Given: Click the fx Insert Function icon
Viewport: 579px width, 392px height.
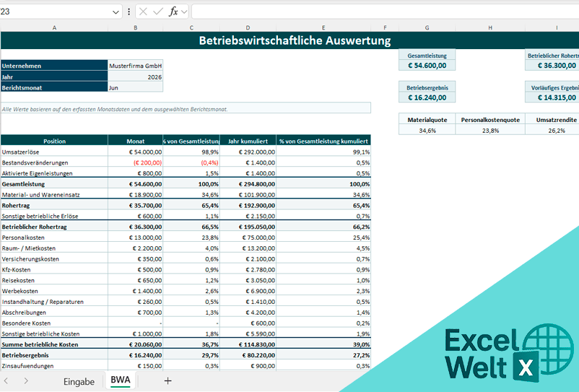Looking at the screenshot, I should 173,12.
